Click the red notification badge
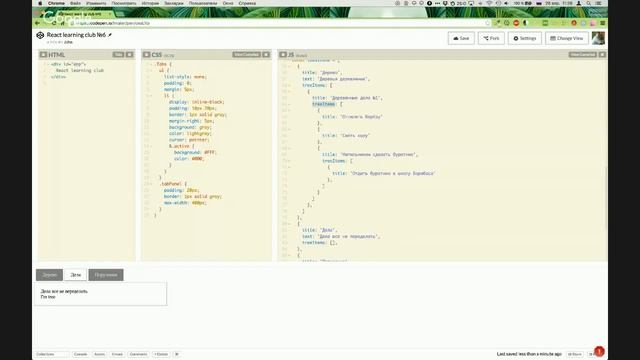 pyautogui.click(x=599, y=351)
